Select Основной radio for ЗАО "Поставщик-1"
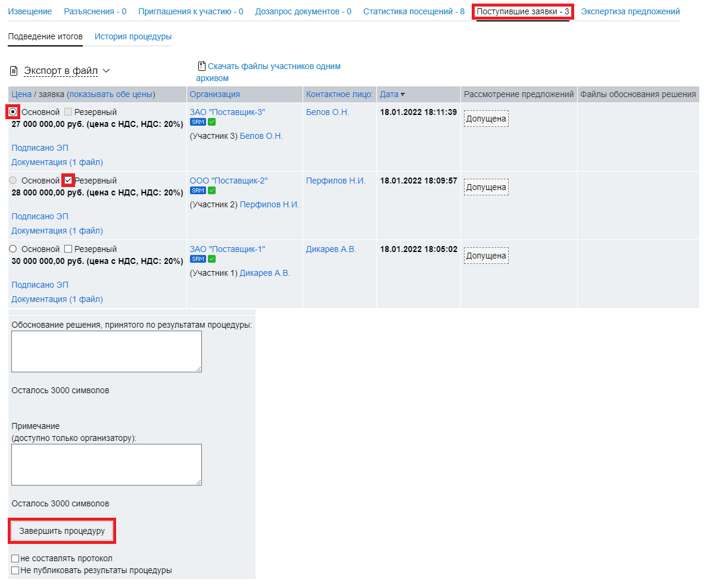The height and width of the screenshot is (588, 707). pyautogui.click(x=13, y=249)
